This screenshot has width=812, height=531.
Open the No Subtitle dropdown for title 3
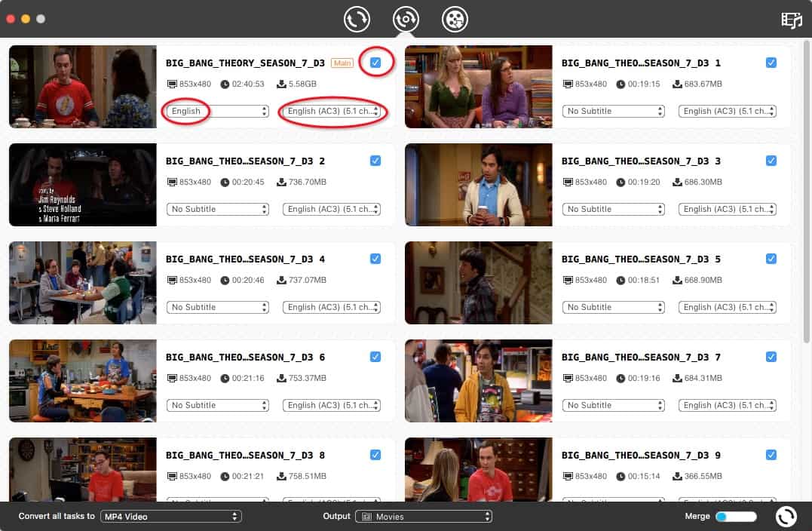click(x=613, y=209)
